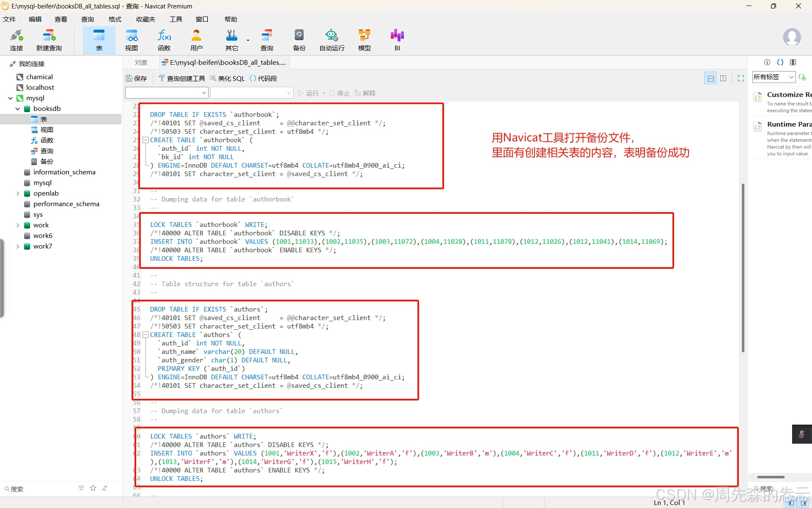Open the Window (窗口) menu

(x=202, y=19)
